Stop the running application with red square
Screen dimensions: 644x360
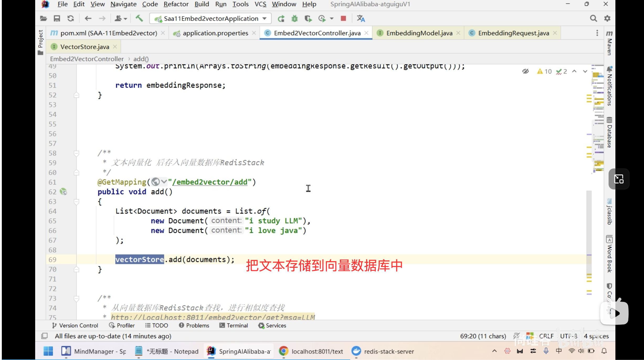(343, 18)
